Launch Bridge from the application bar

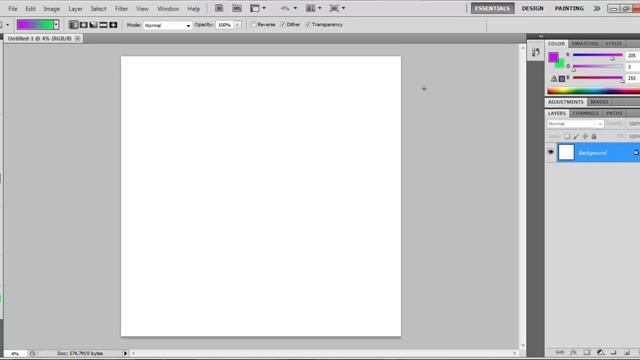pos(219,8)
